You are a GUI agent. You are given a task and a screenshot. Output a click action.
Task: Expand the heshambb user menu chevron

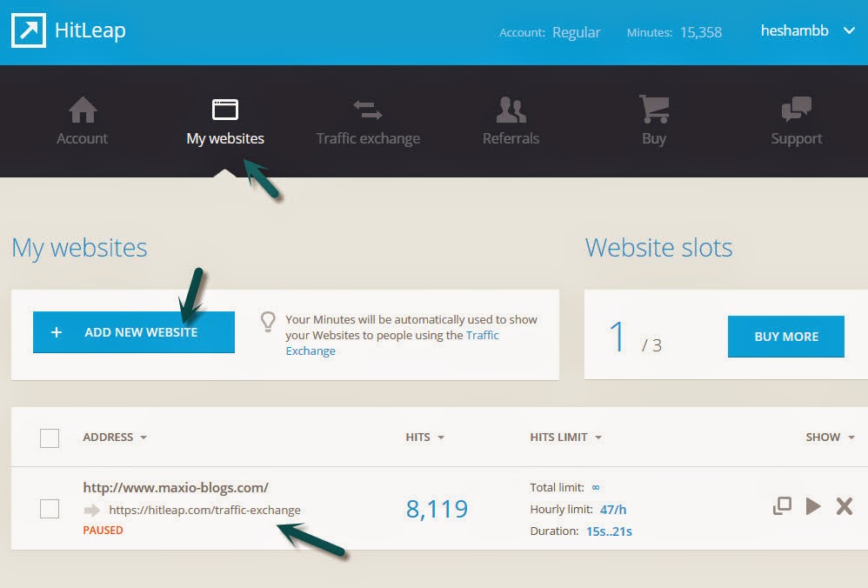click(849, 30)
